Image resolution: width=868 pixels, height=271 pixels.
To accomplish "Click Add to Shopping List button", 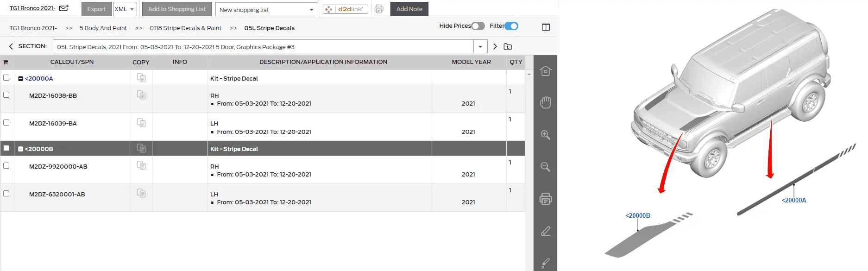I will pyautogui.click(x=177, y=9).
